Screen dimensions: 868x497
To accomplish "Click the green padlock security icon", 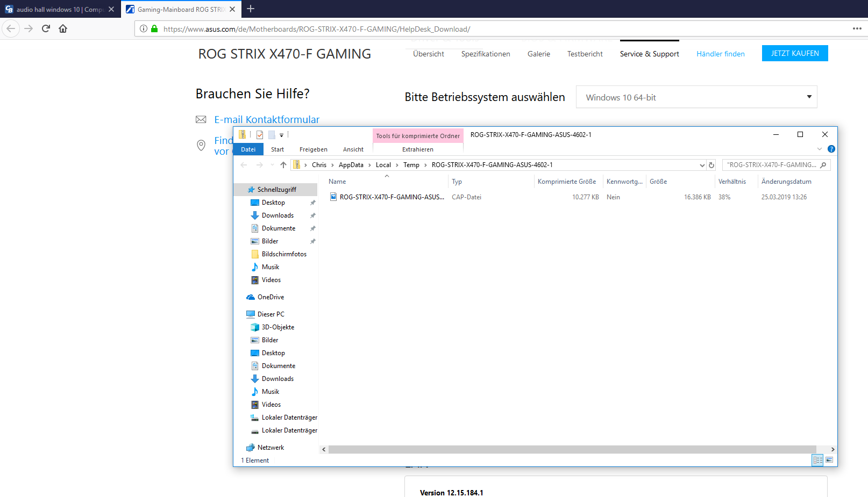I will click(x=154, y=29).
